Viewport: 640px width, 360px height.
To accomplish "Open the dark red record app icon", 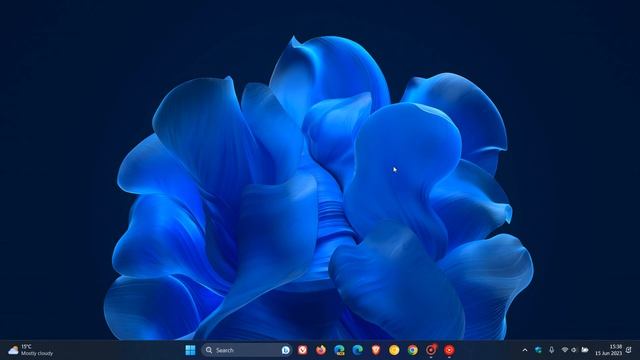I will click(x=431, y=350).
